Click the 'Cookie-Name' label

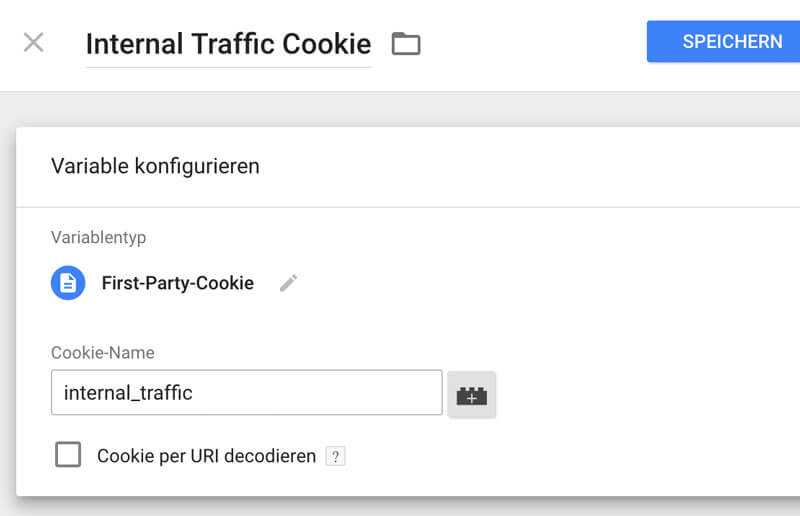pyautogui.click(x=103, y=353)
